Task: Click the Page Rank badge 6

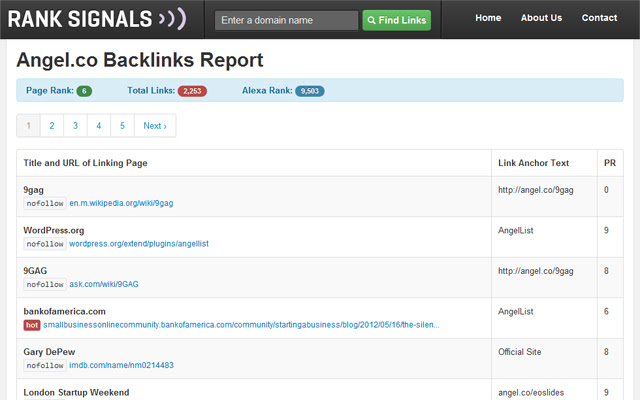Action: point(84,91)
